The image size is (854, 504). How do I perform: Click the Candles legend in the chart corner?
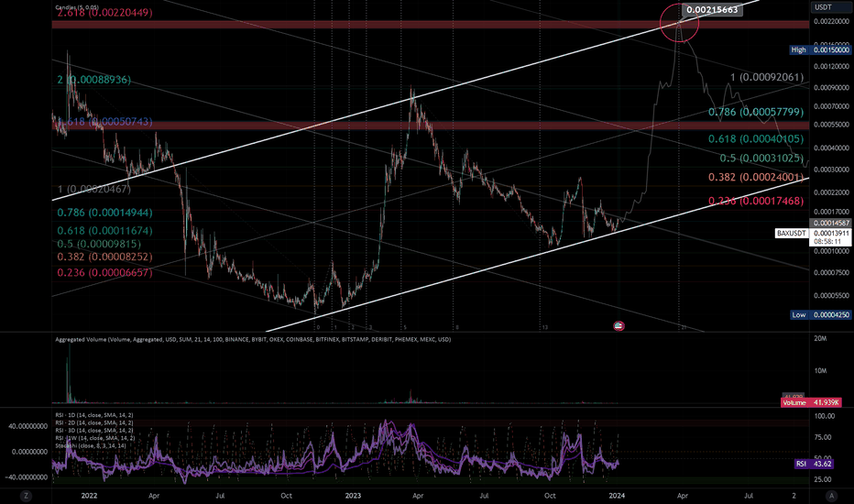coord(77,7)
